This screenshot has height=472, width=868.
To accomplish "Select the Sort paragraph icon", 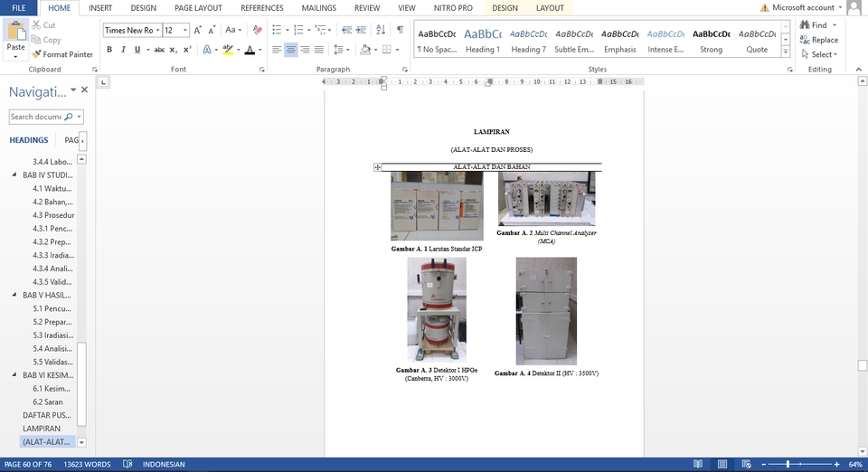I will tap(381, 30).
